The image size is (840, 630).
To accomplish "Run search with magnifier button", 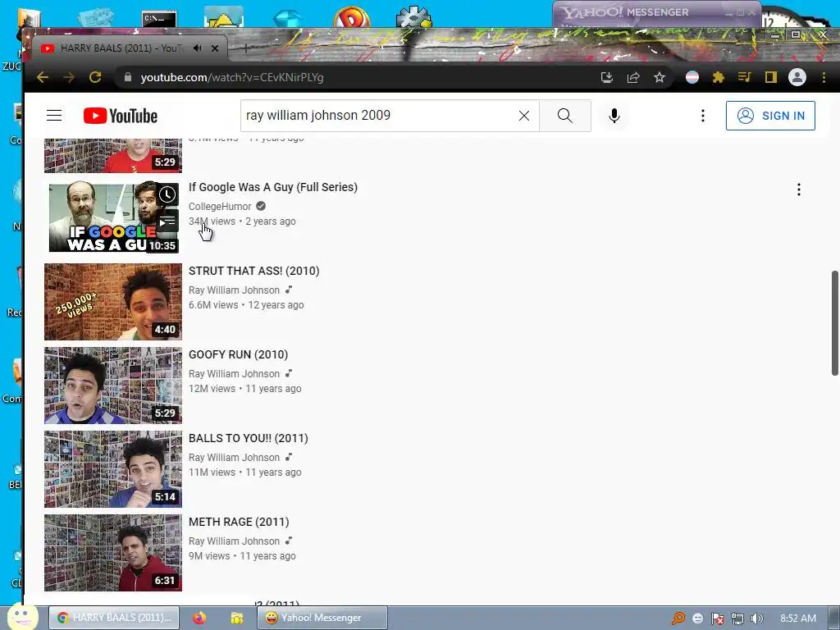I will click(564, 116).
